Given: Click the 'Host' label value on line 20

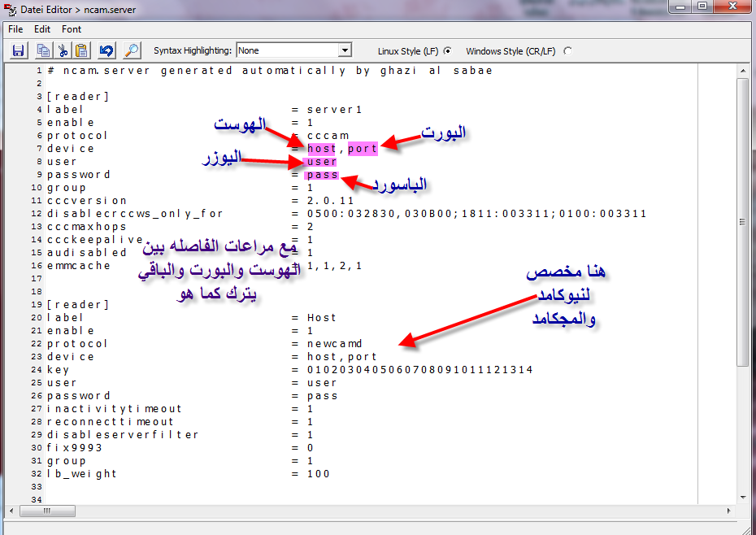Looking at the screenshot, I should pyautogui.click(x=322, y=317).
